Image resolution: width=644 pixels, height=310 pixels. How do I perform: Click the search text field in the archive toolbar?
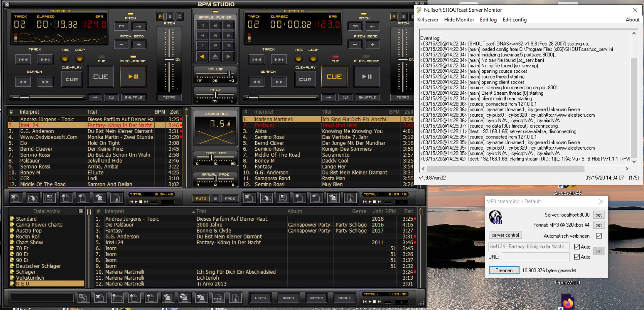coord(42,298)
